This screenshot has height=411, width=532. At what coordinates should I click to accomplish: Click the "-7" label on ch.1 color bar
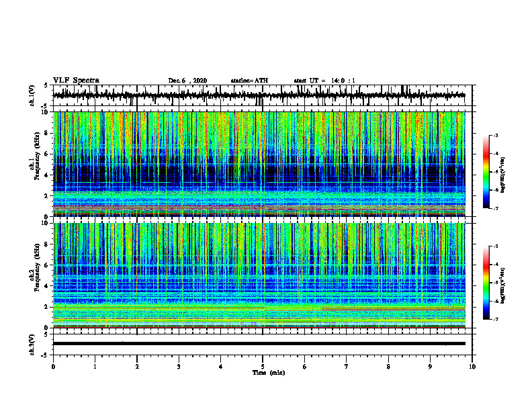[496, 208]
